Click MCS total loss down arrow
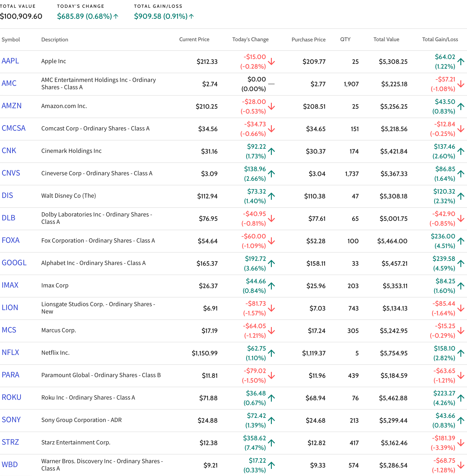Screen dimensions: 467x476 pyautogui.click(x=461, y=331)
